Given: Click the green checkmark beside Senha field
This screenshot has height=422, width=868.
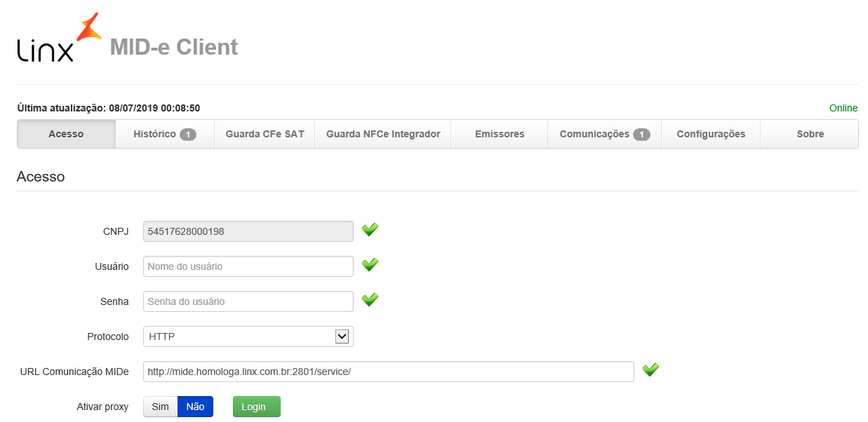Looking at the screenshot, I should (370, 300).
